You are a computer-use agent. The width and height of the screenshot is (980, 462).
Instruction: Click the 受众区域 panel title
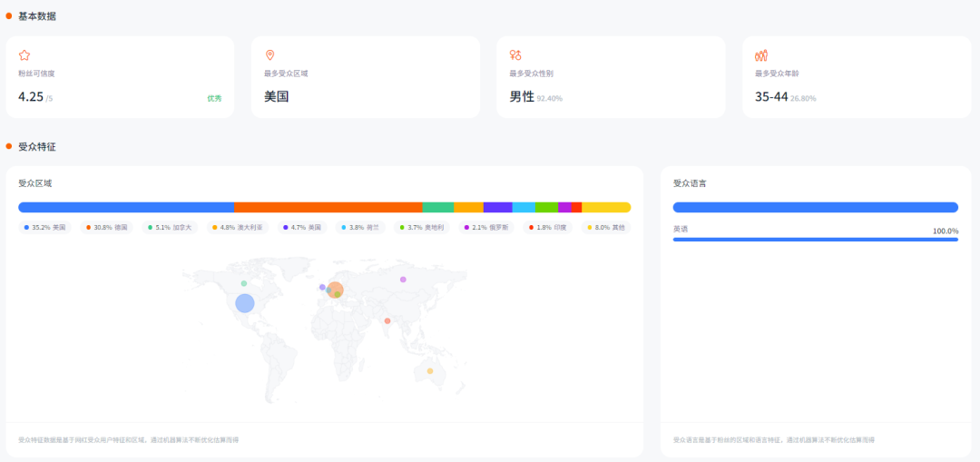pyautogui.click(x=35, y=183)
